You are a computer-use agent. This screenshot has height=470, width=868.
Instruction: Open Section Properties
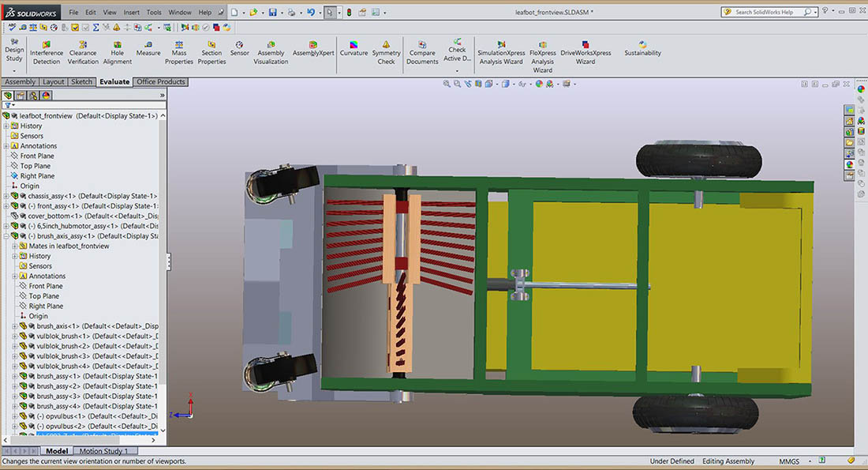pos(211,53)
